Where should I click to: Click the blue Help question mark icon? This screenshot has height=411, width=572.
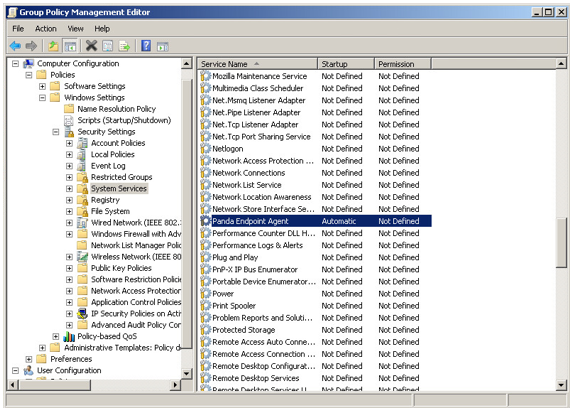coord(146,46)
